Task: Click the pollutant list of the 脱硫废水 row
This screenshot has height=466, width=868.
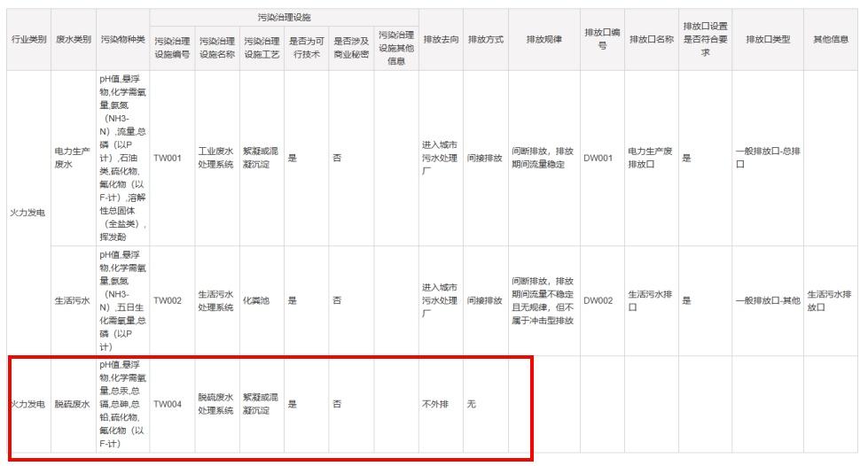Action: coord(123,404)
